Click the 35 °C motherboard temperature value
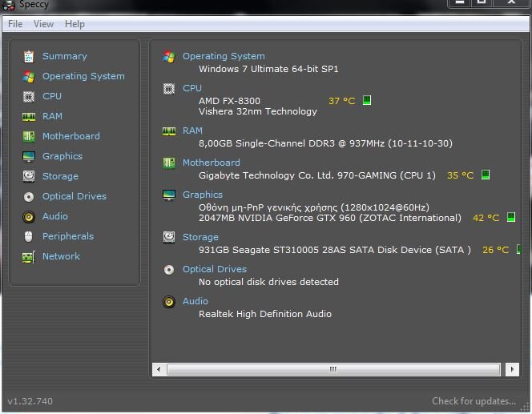Screen dimensions: 532x414 pyautogui.click(x=460, y=175)
